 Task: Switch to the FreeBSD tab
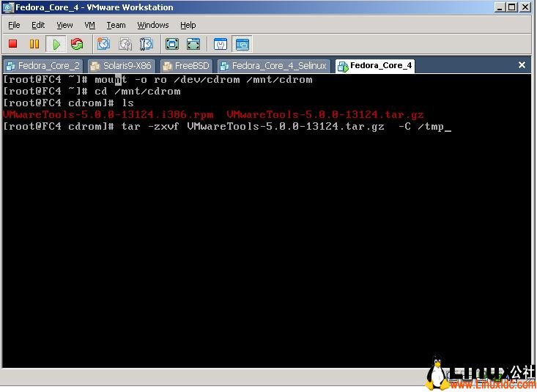click(x=186, y=66)
